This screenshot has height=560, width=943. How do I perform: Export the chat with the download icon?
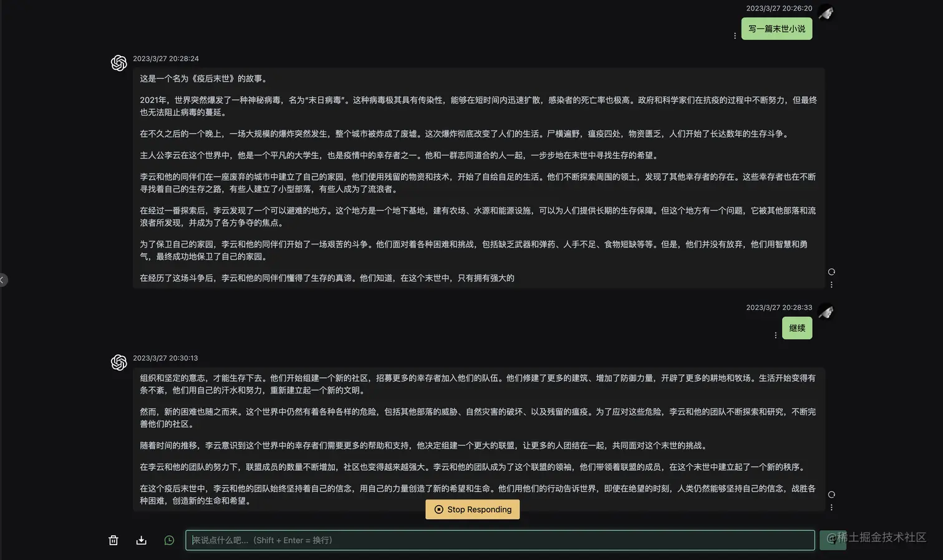point(141,540)
